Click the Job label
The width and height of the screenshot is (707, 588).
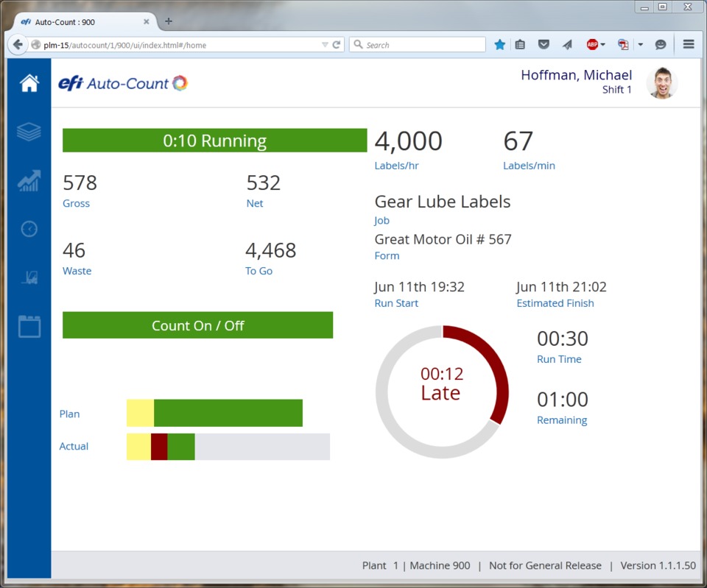point(381,221)
